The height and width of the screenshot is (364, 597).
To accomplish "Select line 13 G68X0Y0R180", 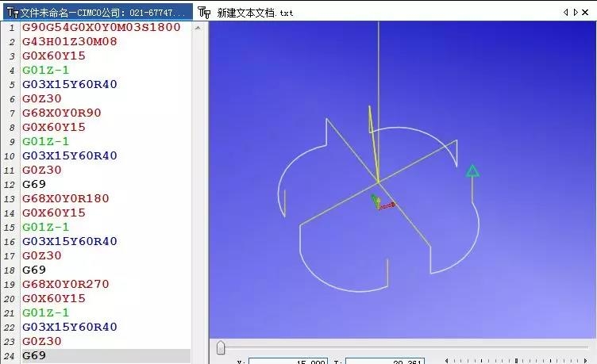I will click(65, 198).
